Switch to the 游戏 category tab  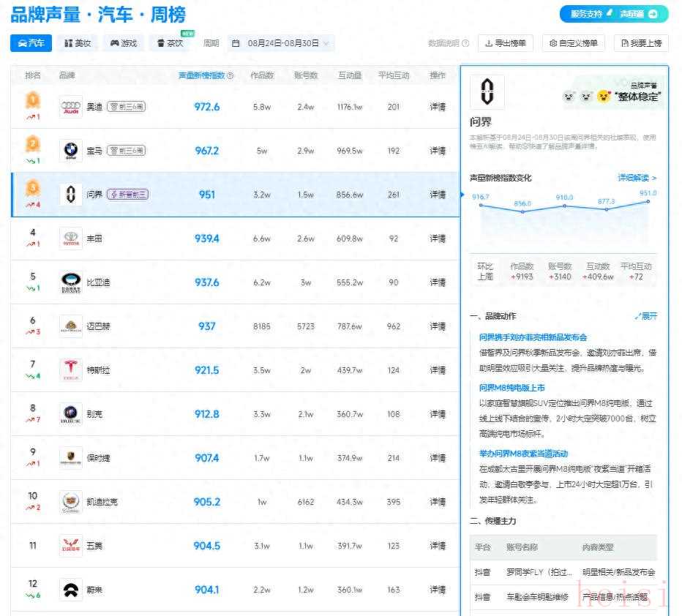[124, 43]
